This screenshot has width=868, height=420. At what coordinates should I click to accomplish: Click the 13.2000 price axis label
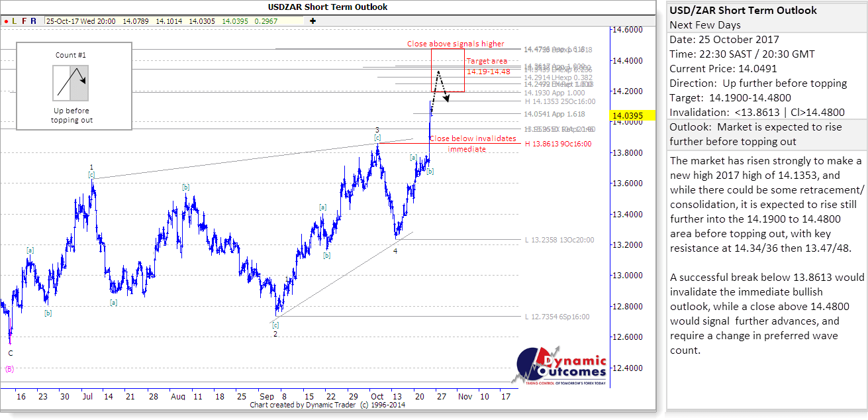coord(628,245)
